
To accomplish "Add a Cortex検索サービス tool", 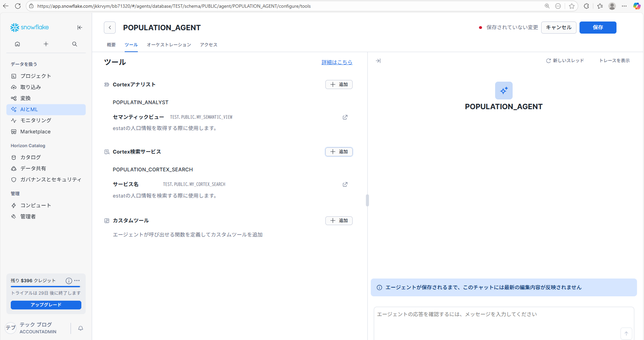I will [x=339, y=152].
